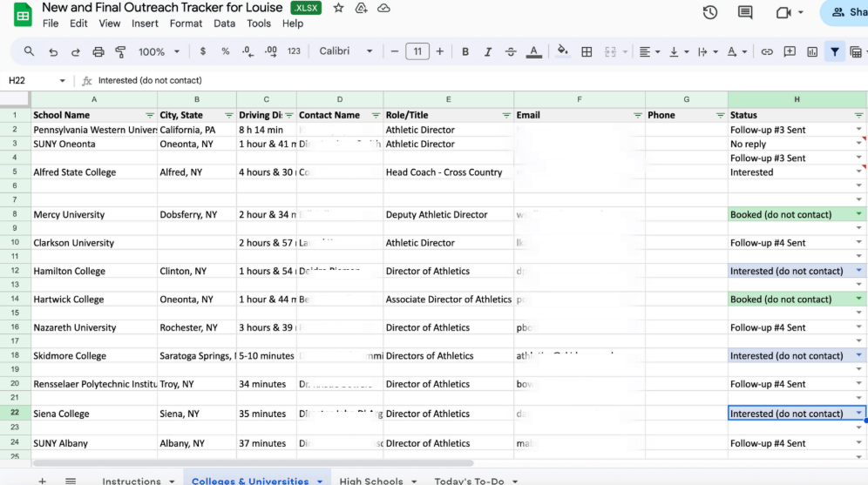Screen dimensions: 868x485
Task: Open the Insert menu
Action: pos(145,24)
